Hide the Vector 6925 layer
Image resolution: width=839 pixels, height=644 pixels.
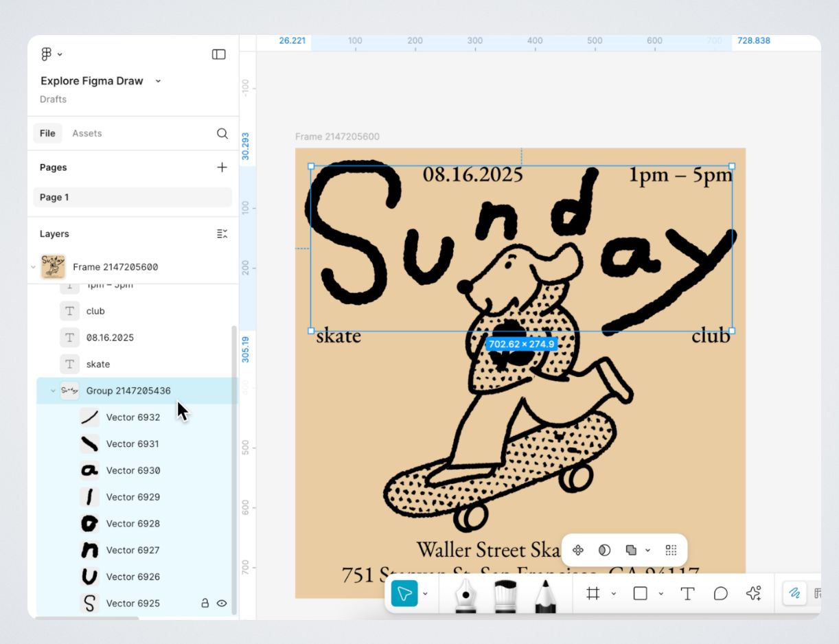pyautogui.click(x=222, y=603)
